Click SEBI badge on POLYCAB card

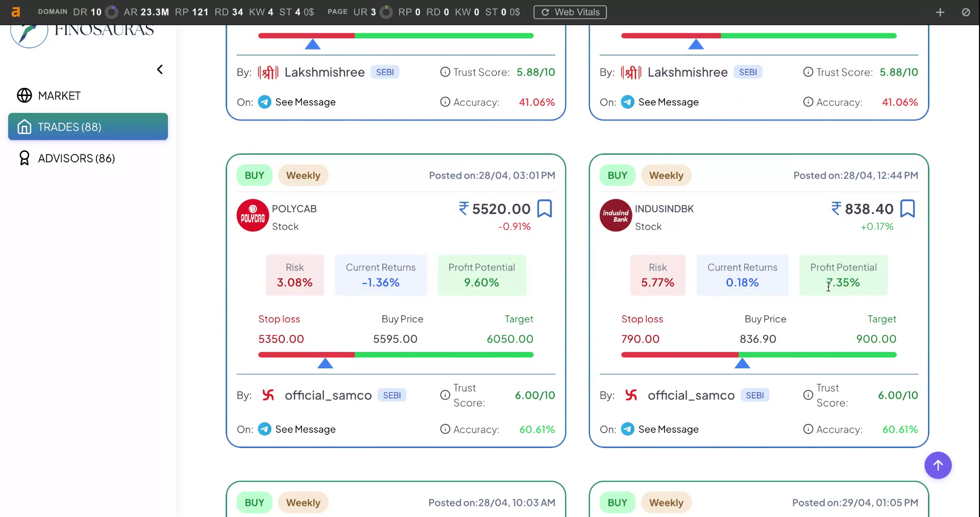click(x=391, y=395)
